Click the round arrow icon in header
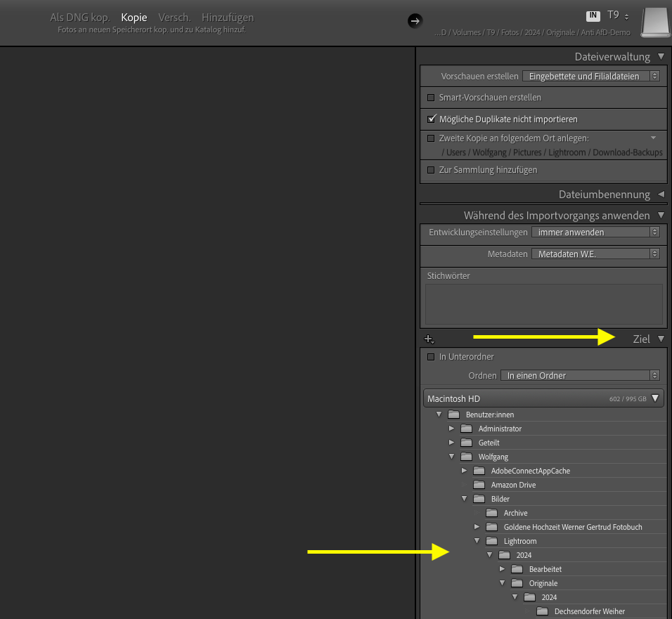This screenshot has width=672, height=619. point(415,21)
